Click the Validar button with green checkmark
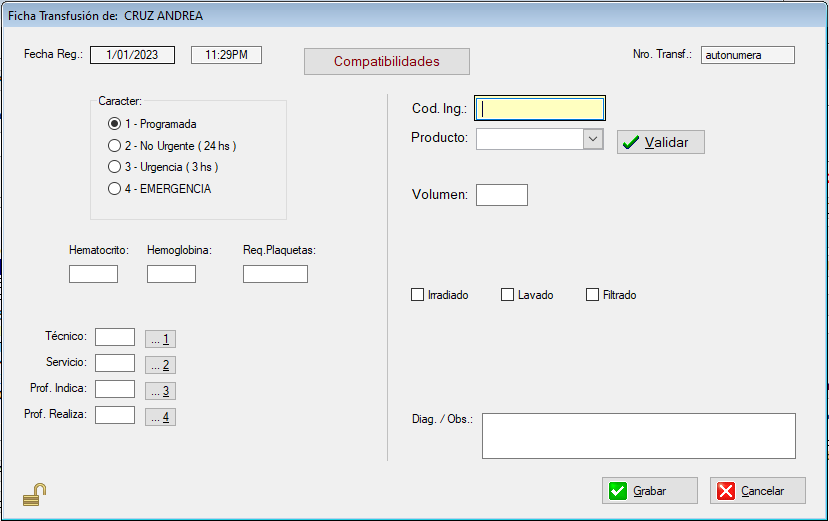Screen dimensions: 829x521 pyautogui.click(x=660, y=142)
